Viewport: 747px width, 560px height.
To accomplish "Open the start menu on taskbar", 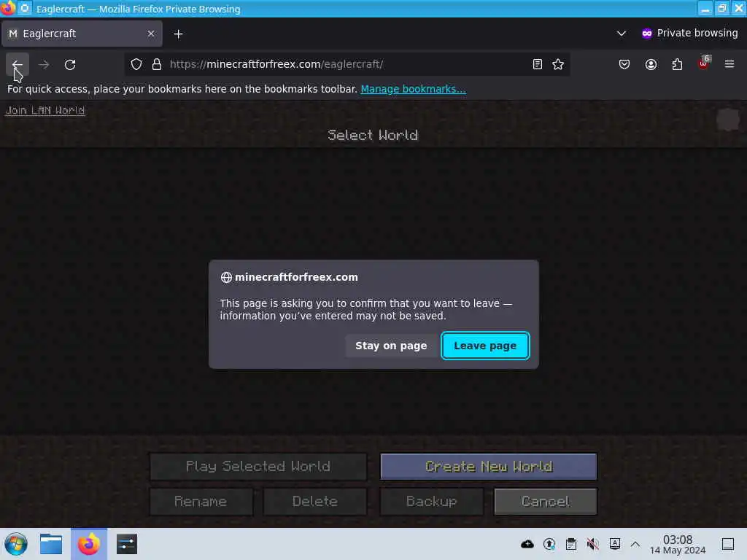I will coord(16,544).
